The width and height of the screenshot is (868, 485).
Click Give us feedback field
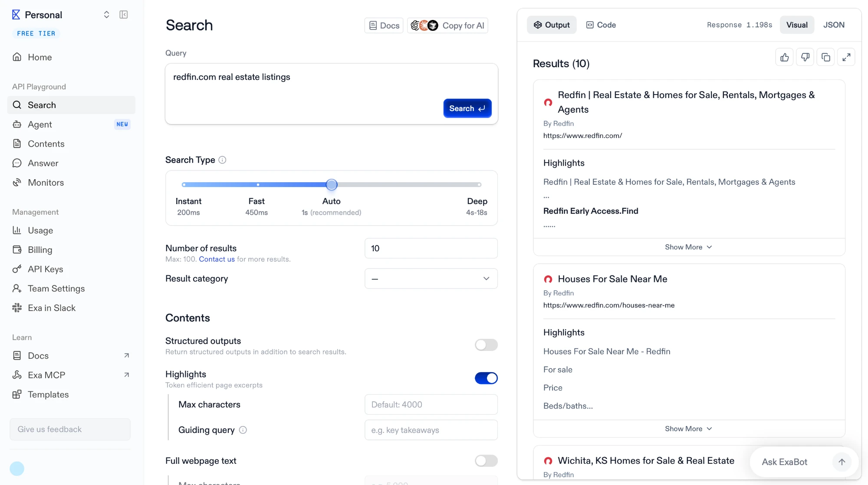[x=70, y=429]
